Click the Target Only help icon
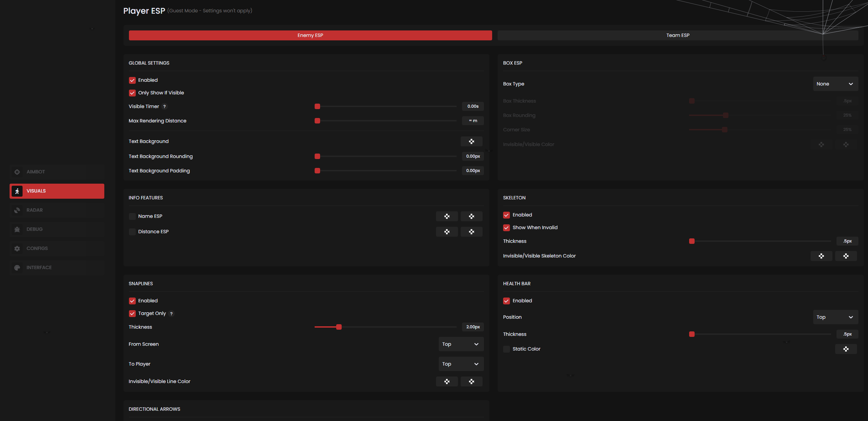This screenshot has height=421, width=868. point(171,313)
